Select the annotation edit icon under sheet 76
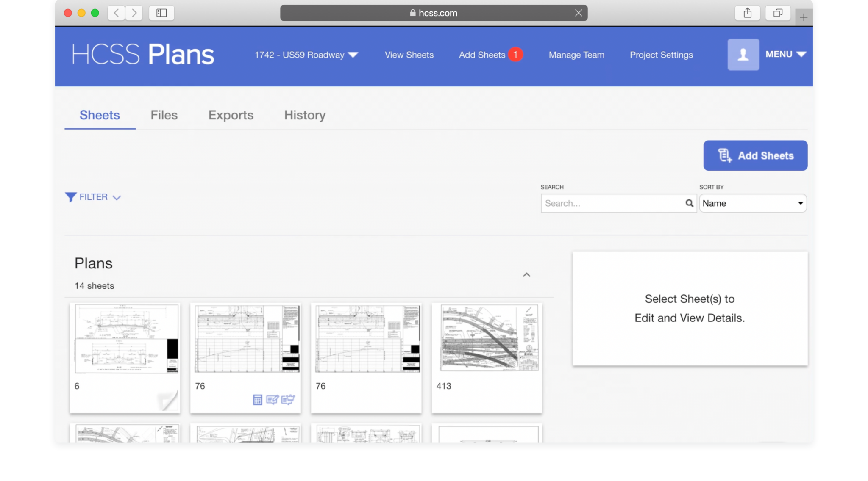 pos(273,399)
